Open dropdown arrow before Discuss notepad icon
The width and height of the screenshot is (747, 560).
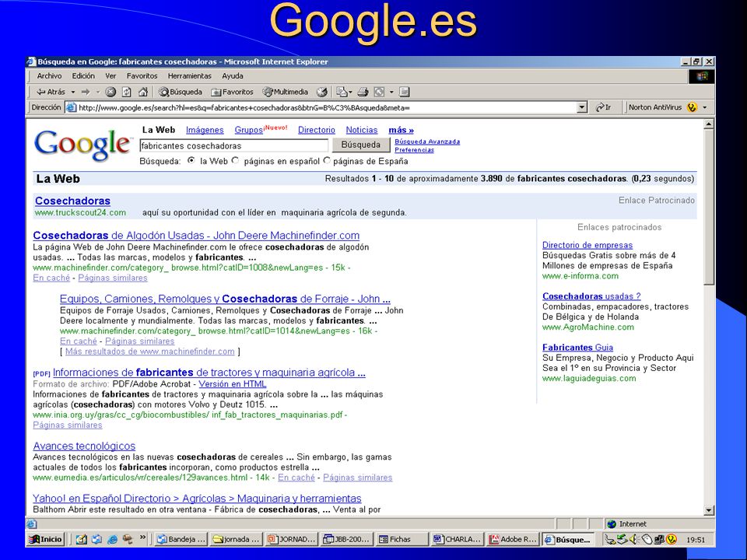(391, 92)
